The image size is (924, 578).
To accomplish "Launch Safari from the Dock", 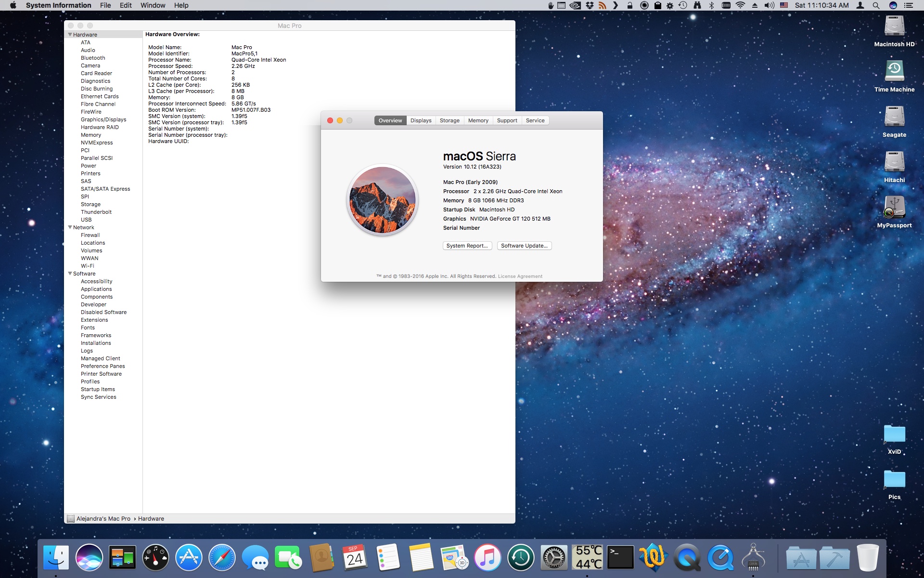I will pos(222,558).
